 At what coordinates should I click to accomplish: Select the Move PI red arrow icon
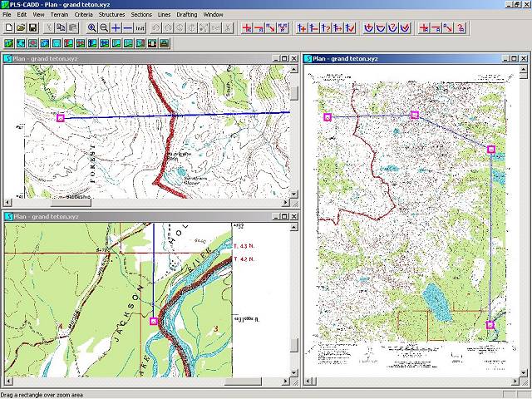(x=270, y=27)
